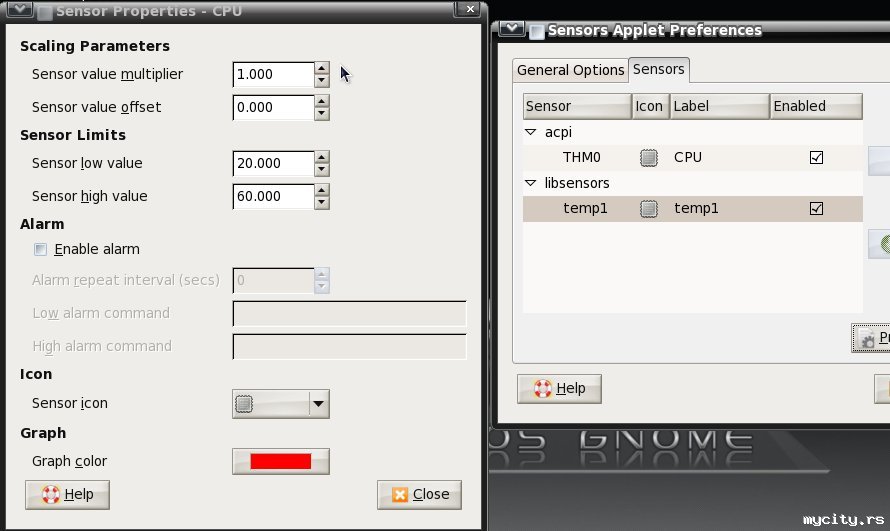Screen dimensions: 890x531
Task: Decrease the sensor low value
Action: pos(322,170)
